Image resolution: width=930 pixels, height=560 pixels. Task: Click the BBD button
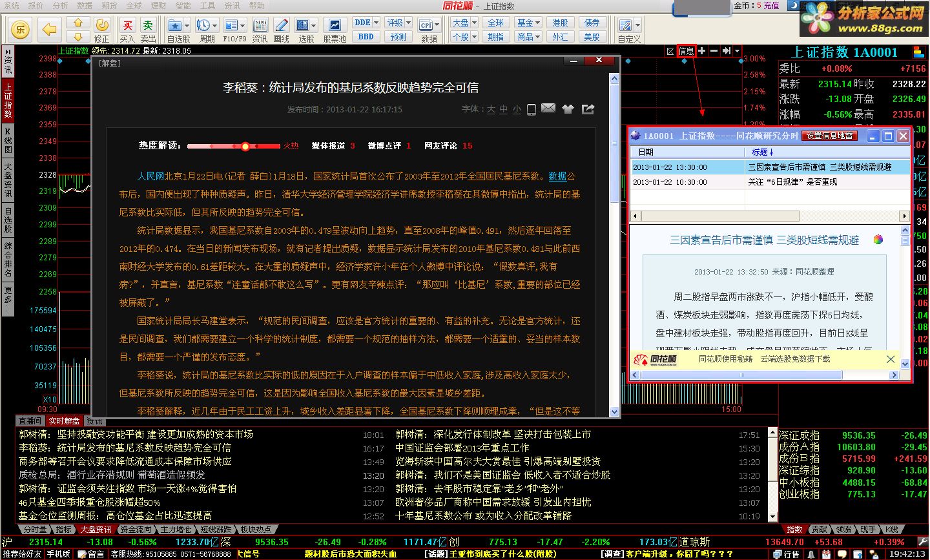coord(366,37)
